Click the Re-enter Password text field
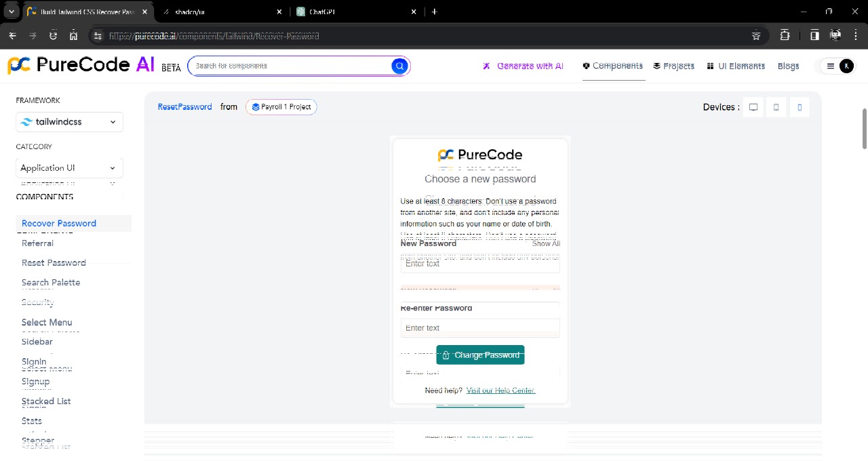This screenshot has width=868, height=461. coord(480,328)
